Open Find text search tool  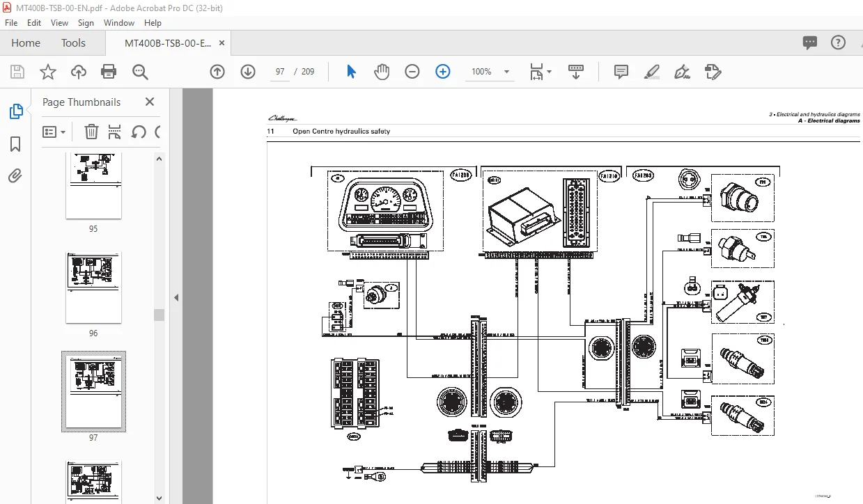pyautogui.click(x=140, y=72)
